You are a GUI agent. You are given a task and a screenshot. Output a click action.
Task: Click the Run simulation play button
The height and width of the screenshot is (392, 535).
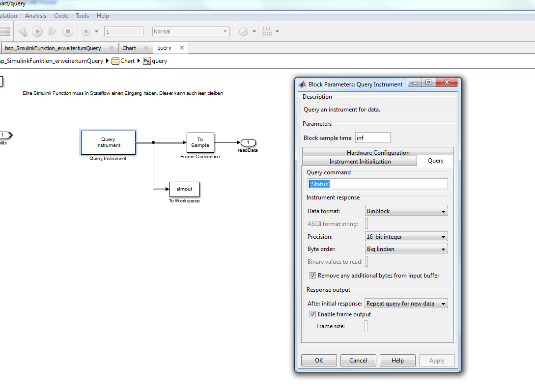coord(37,31)
